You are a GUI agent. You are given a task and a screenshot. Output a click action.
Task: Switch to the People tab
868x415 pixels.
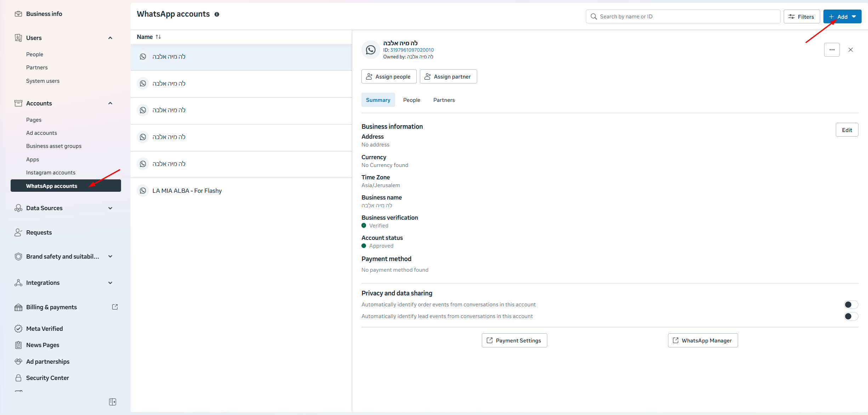[411, 100]
